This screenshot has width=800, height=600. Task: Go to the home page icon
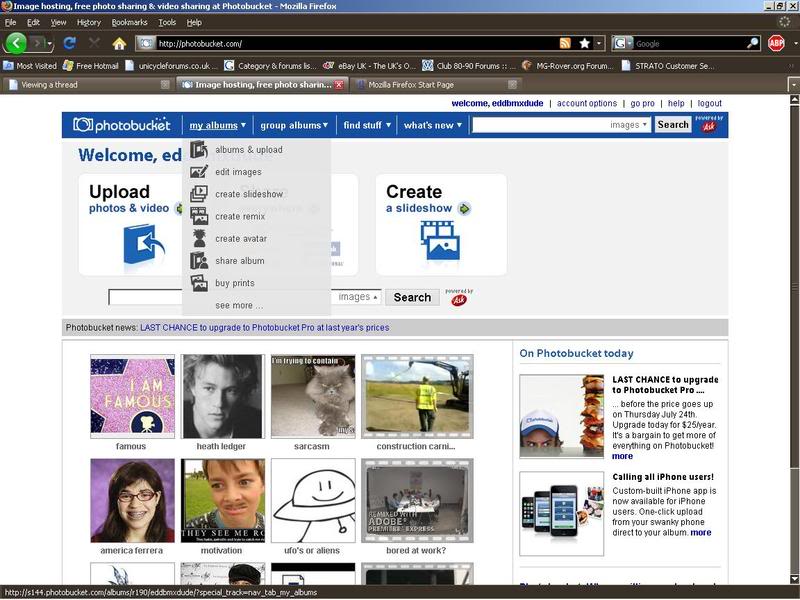pos(119,43)
